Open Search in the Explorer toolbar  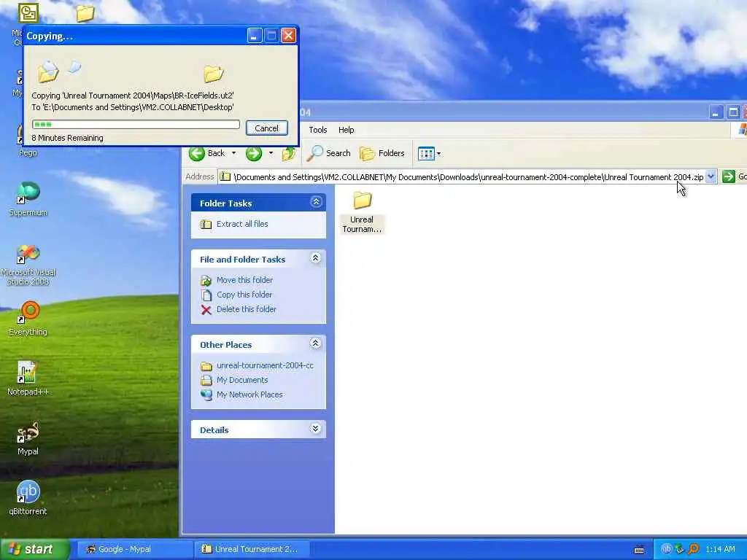pyautogui.click(x=328, y=153)
